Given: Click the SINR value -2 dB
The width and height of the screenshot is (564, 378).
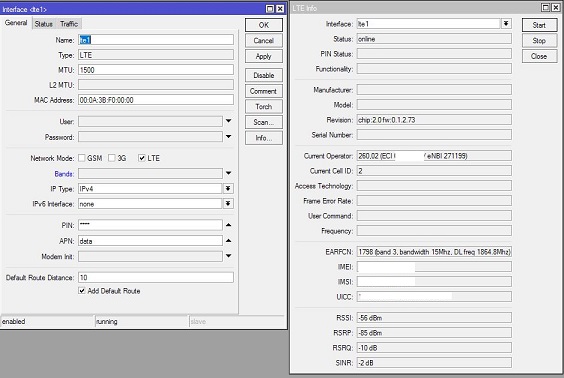Looking at the screenshot, I should click(434, 363).
